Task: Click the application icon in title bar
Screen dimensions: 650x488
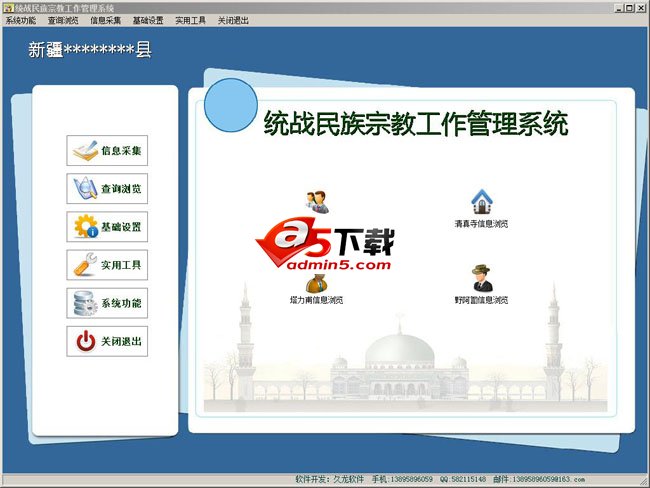Action: pyautogui.click(x=8, y=7)
